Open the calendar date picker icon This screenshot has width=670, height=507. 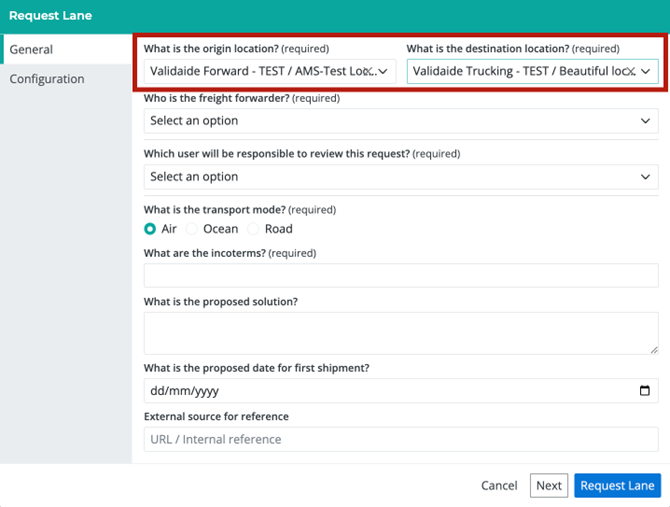coord(645,390)
